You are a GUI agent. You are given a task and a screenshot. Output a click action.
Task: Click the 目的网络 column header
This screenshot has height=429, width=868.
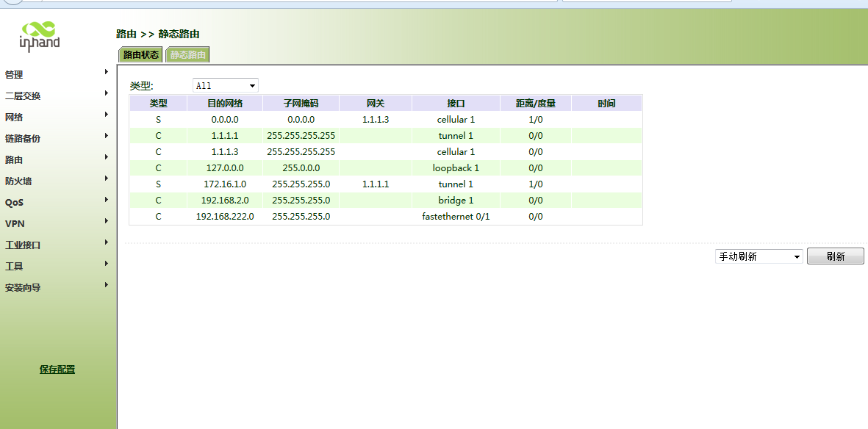(x=224, y=104)
